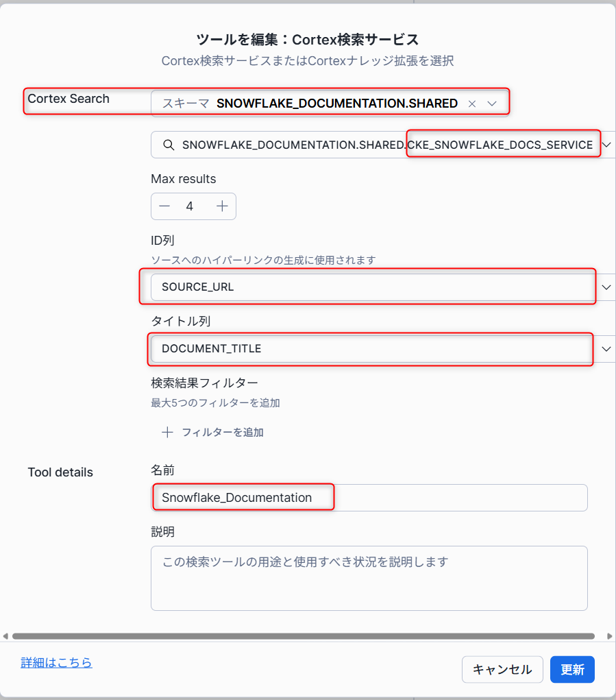This screenshot has width=616, height=700.
Task: Click the 説明 description text area
Action: [x=369, y=578]
